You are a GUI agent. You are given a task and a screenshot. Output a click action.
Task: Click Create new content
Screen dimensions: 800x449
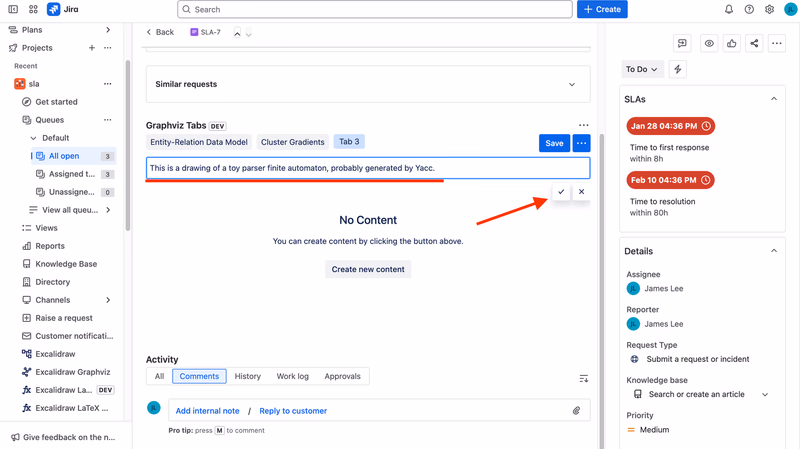tap(368, 269)
